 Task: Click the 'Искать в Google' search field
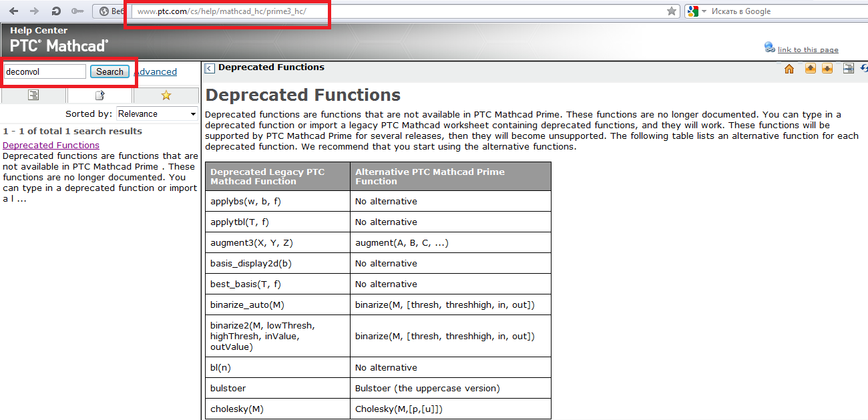coord(787,11)
